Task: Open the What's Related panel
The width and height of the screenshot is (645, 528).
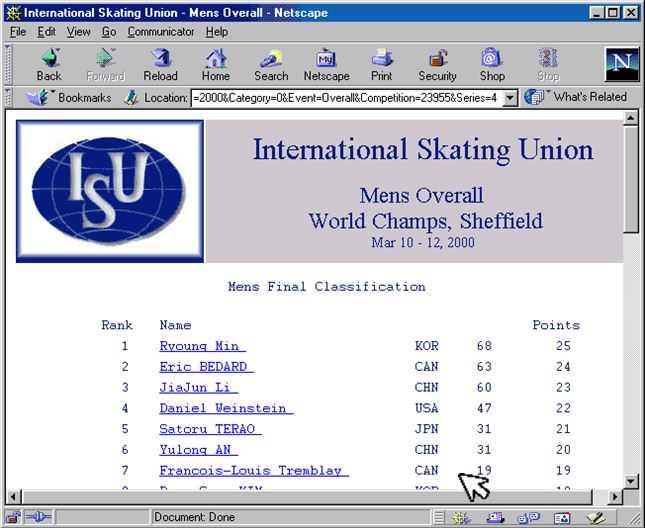Action: (x=578, y=98)
